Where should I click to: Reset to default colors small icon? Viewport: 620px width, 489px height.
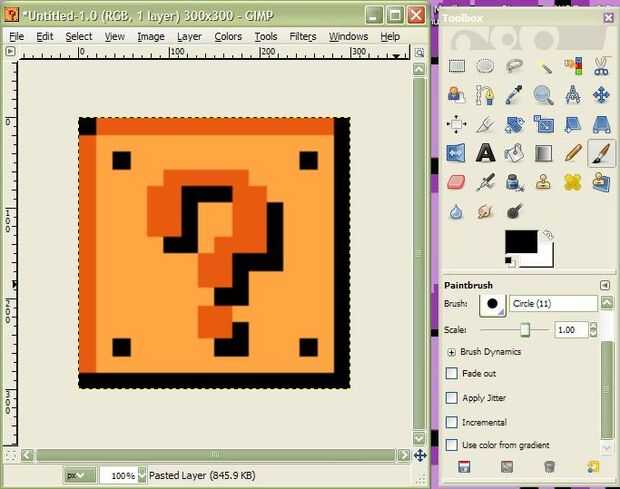(x=509, y=261)
